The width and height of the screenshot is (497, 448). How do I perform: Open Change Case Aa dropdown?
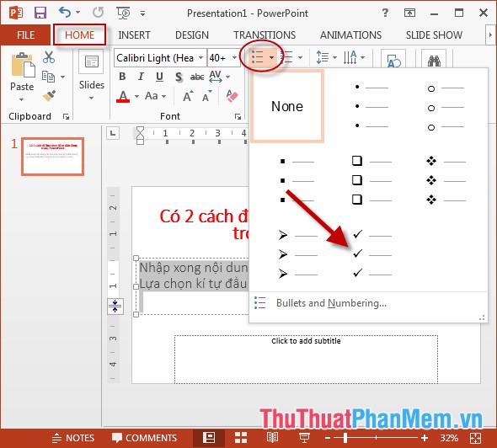155,96
